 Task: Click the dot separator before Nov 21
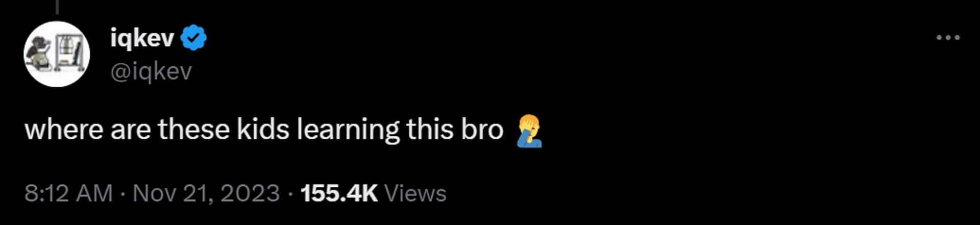click(x=123, y=194)
